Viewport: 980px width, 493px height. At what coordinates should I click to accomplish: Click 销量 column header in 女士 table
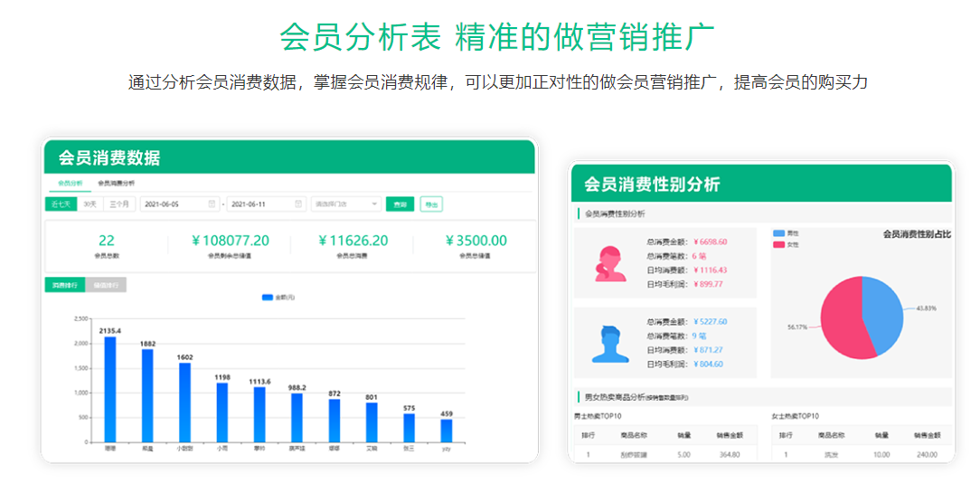[x=881, y=435]
